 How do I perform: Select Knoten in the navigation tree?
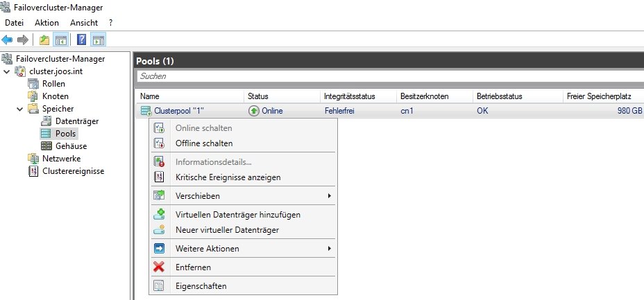pos(55,96)
